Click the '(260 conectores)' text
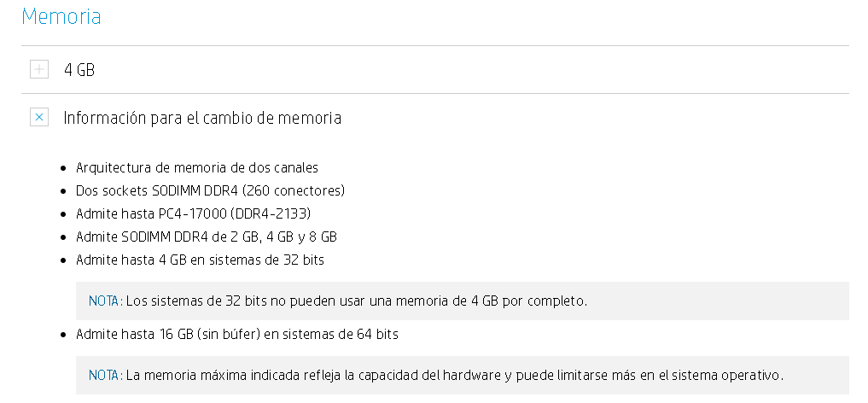The image size is (868, 403). (x=294, y=191)
